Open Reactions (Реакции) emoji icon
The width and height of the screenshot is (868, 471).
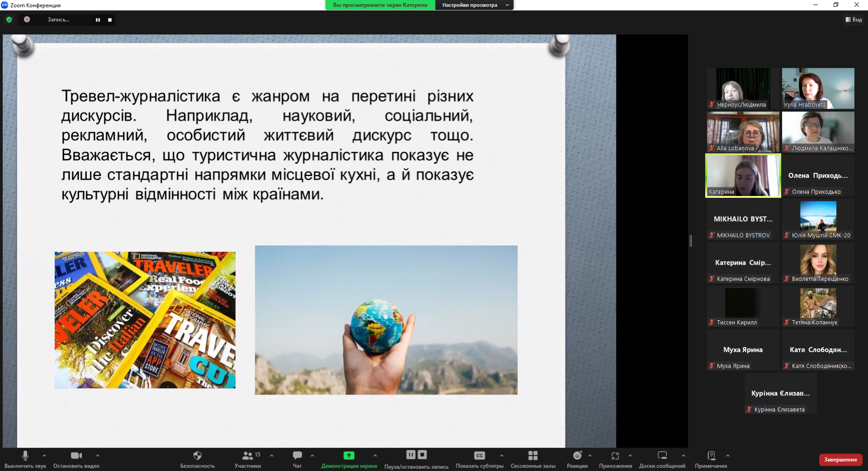(x=577, y=456)
